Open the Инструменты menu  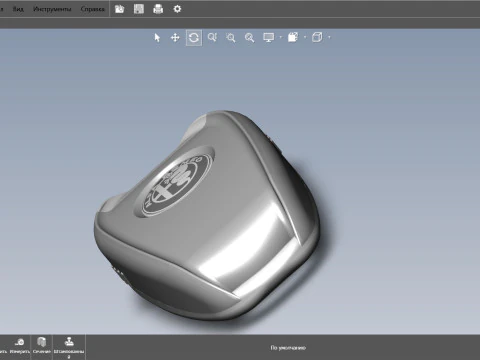[52, 9]
